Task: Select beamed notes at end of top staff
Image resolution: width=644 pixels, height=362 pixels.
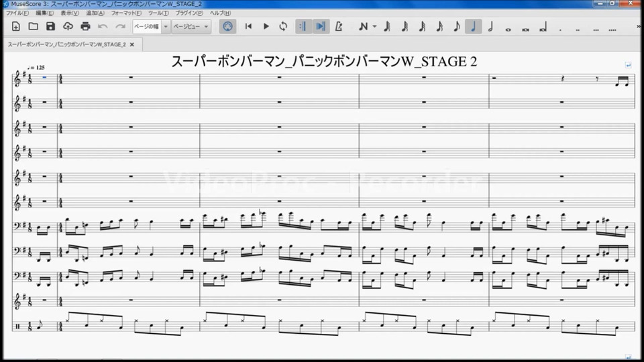Action: (622, 81)
